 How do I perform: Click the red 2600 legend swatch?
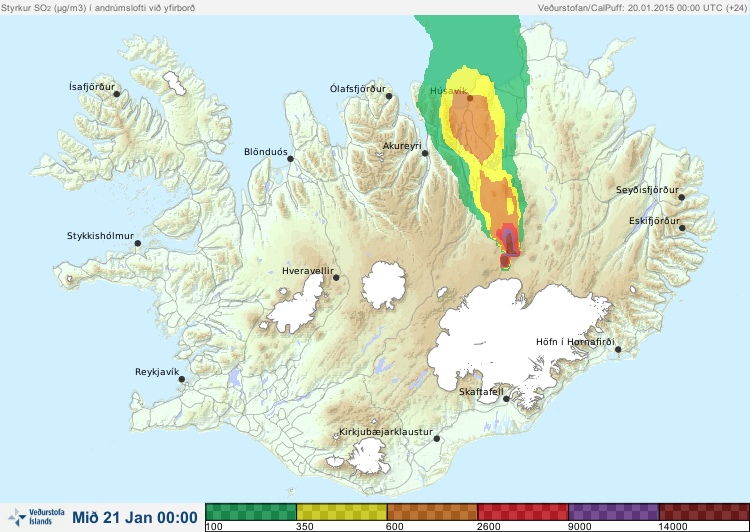(523, 512)
